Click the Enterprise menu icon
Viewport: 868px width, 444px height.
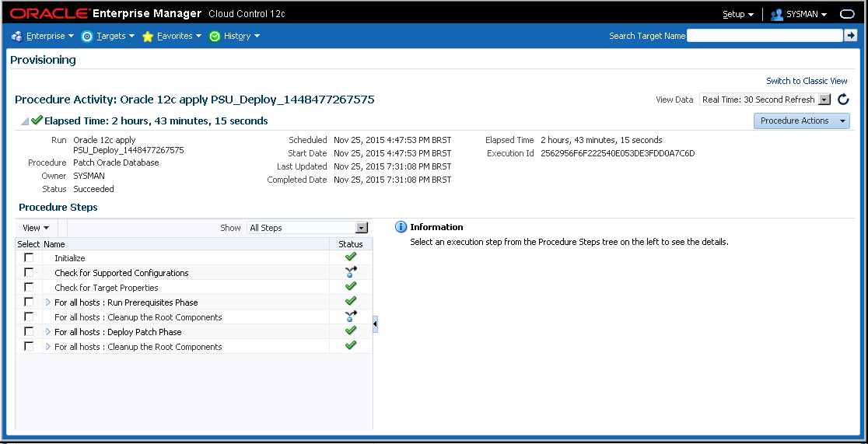click(16, 36)
